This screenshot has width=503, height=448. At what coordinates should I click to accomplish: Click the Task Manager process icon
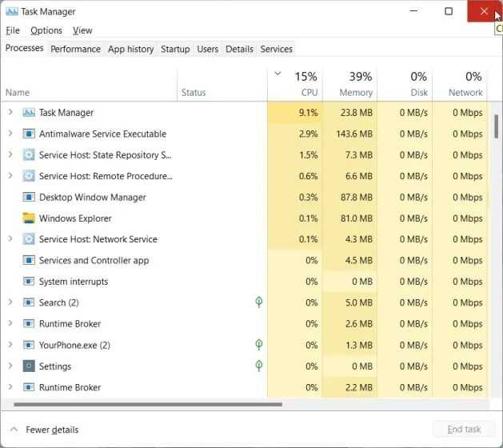(x=29, y=112)
